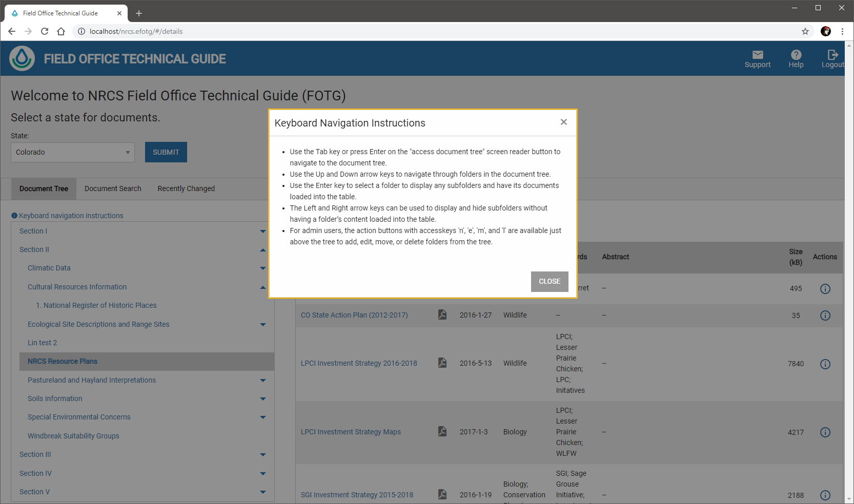The image size is (854, 504).
Task: Select Climatic Data folder label
Action: pyautogui.click(x=49, y=268)
